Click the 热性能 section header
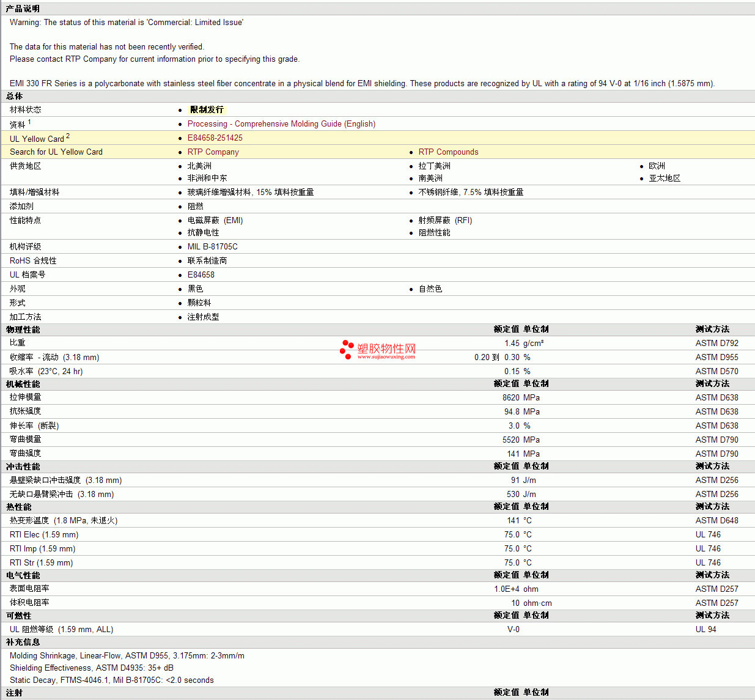Viewport: 755px width, 700px height. coord(19,507)
